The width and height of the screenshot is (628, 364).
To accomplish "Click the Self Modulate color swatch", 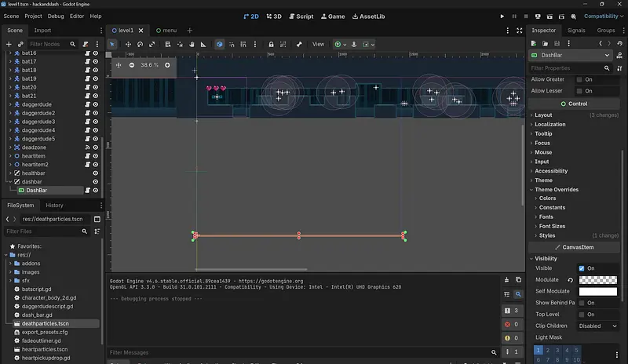I will 597,291.
